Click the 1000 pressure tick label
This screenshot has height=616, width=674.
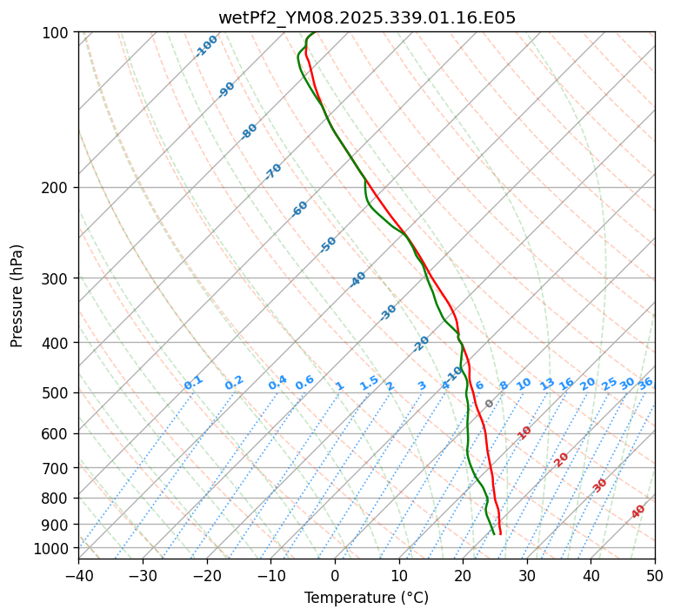[x=54, y=548]
